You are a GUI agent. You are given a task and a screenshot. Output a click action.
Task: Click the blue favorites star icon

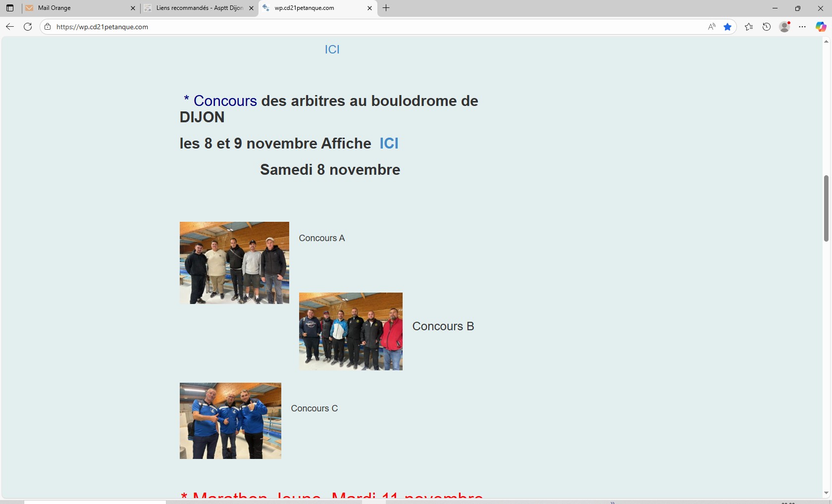point(728,27)
